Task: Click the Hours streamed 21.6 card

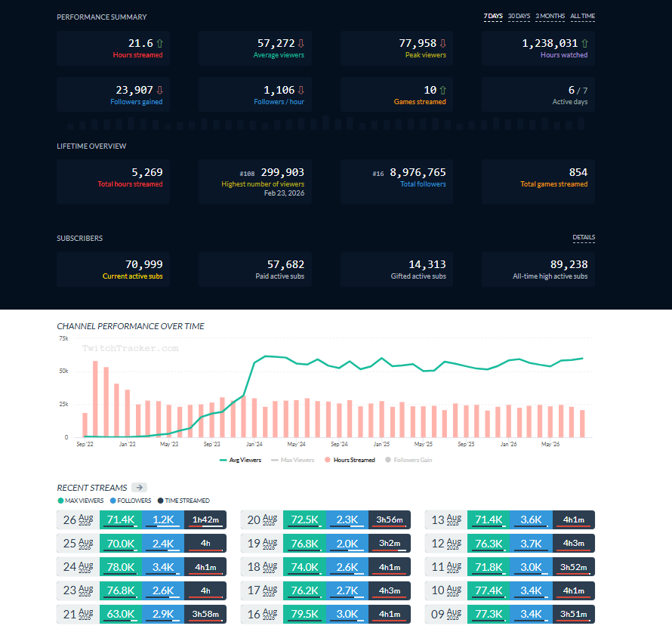Action: point(113,48)
